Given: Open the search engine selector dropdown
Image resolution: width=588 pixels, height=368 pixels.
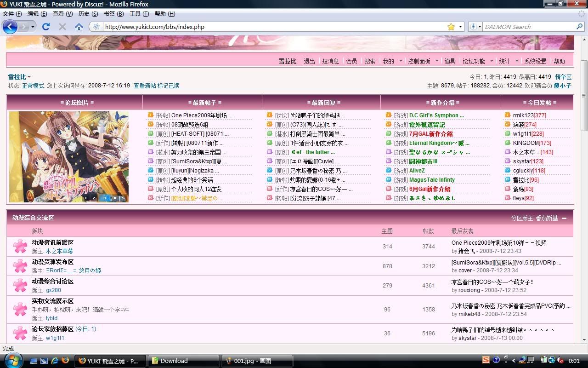Looking at the screenshot, I should tap(480, 27).
